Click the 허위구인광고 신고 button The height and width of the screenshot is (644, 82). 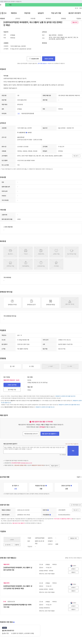(x=76, y=505)
